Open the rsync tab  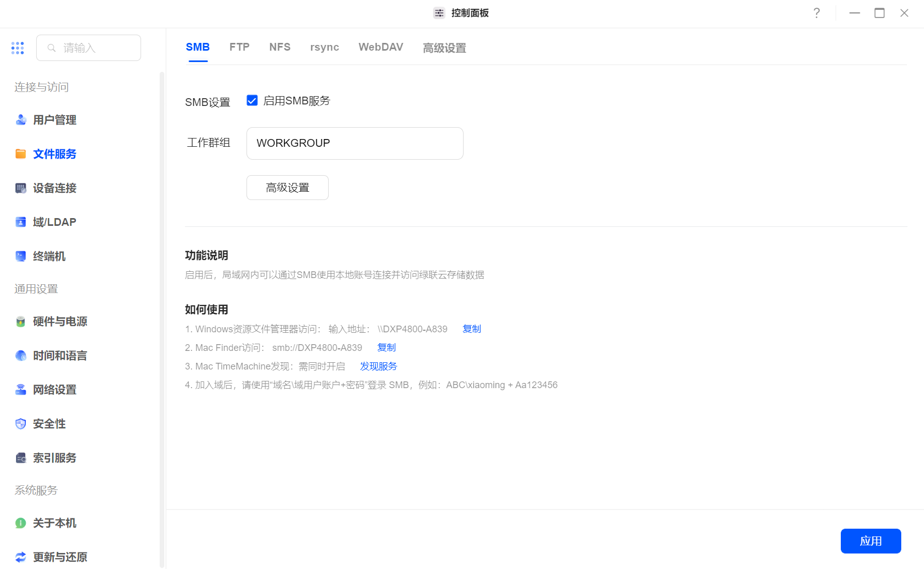325,47
